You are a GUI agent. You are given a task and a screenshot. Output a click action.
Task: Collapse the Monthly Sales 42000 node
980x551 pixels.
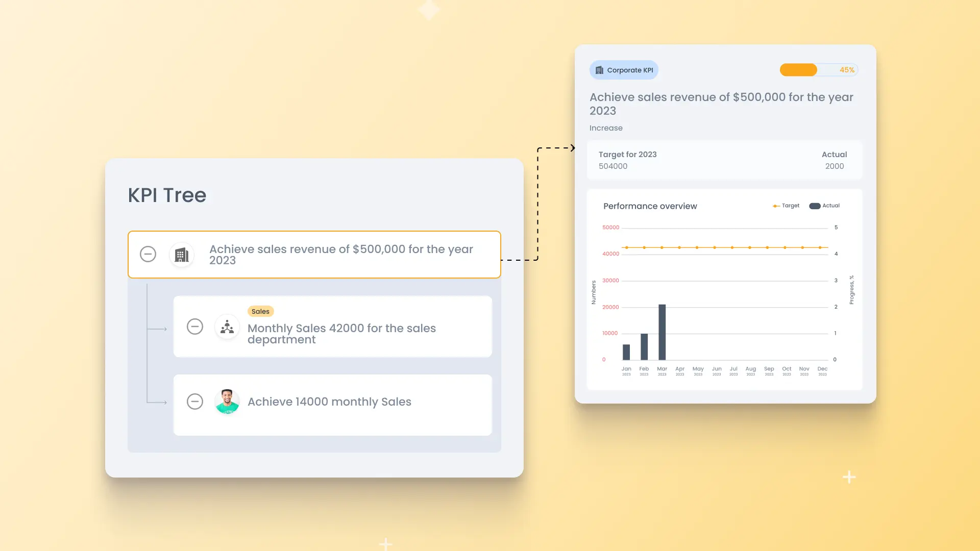pos(195,327)
